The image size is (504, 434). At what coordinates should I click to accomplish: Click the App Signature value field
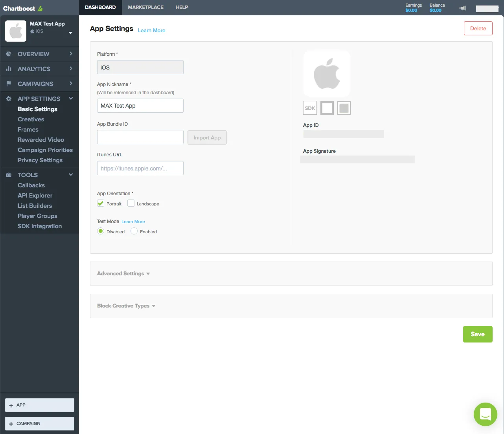coord(357,159)
